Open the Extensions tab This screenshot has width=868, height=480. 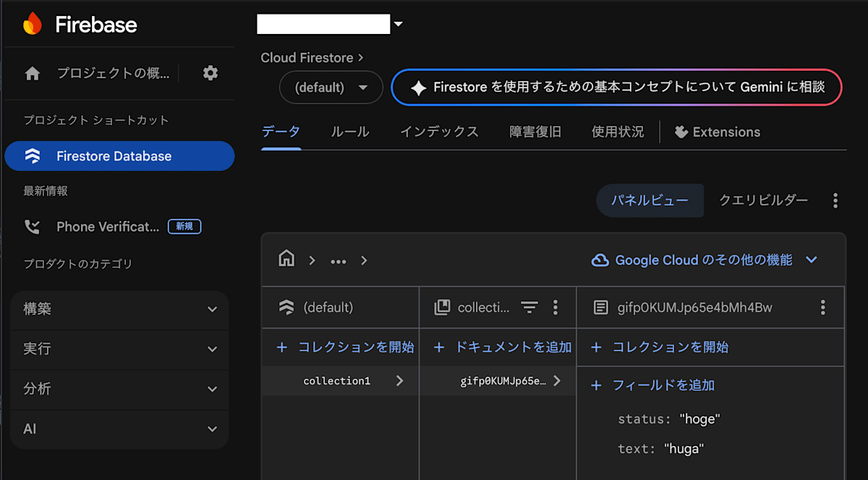coord(717,132)
